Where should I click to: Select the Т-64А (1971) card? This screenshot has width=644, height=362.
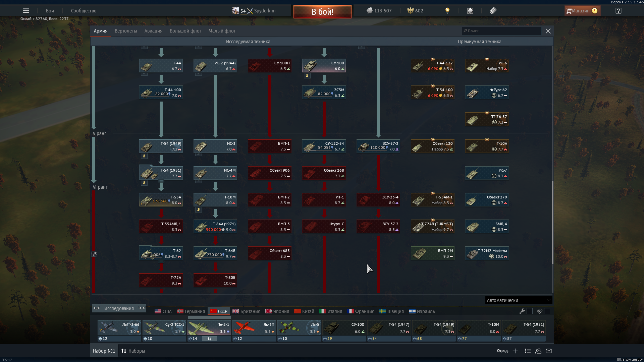pos(215,227)
